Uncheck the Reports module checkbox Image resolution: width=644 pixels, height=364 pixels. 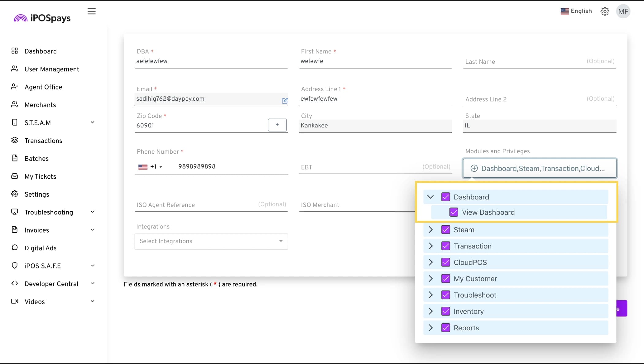point(445,328)
